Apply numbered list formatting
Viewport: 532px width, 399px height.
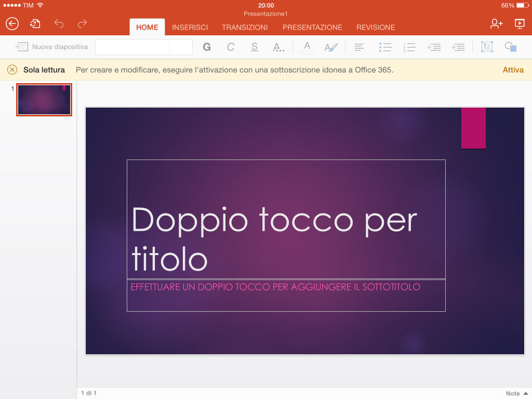pos(409,47)
